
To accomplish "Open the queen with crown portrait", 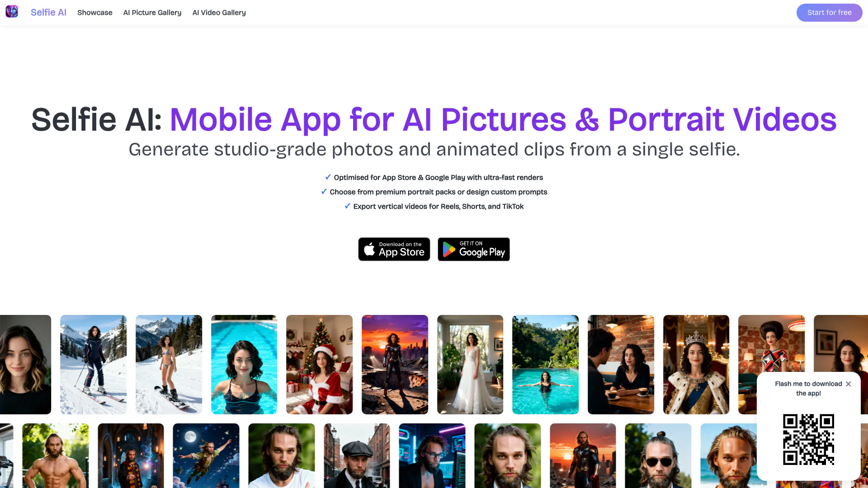I will pos(696,365).
